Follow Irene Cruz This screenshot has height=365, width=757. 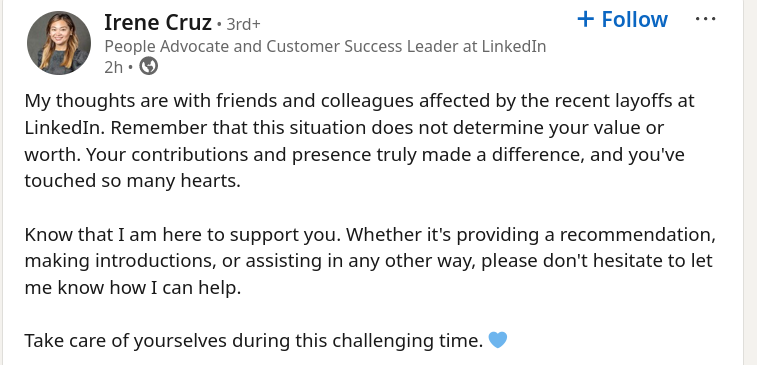coord(622,19)
